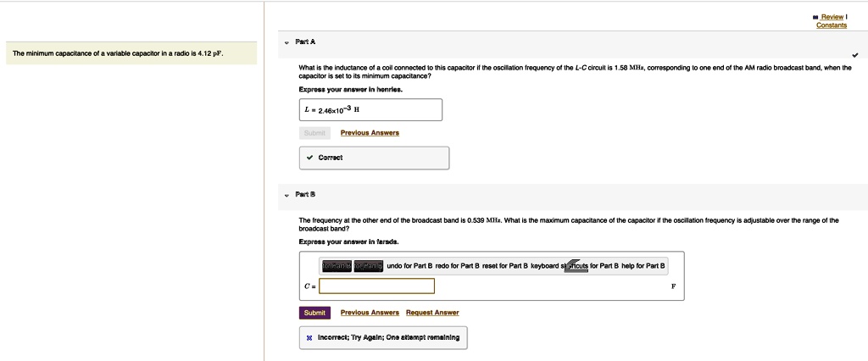Collapse the Part A section arrow
The height and width of the screenshot is (361, 868).
click(x=287, y=42)
